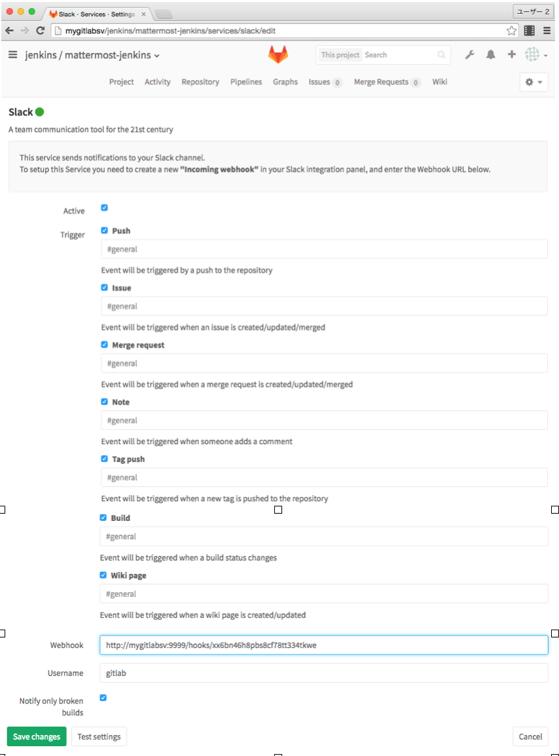
Task: Open the user avatar menu icon
Action: point(532,54)
